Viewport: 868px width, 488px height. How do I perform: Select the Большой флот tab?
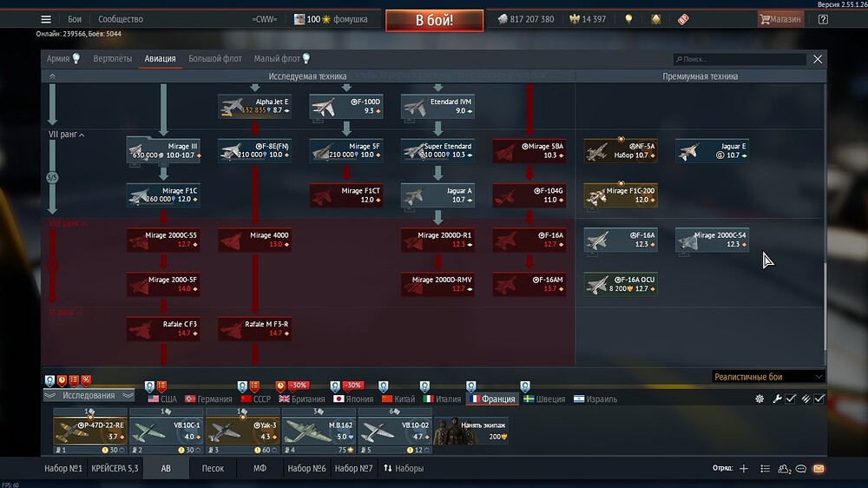pyautogui.click(x=216, y=59)
